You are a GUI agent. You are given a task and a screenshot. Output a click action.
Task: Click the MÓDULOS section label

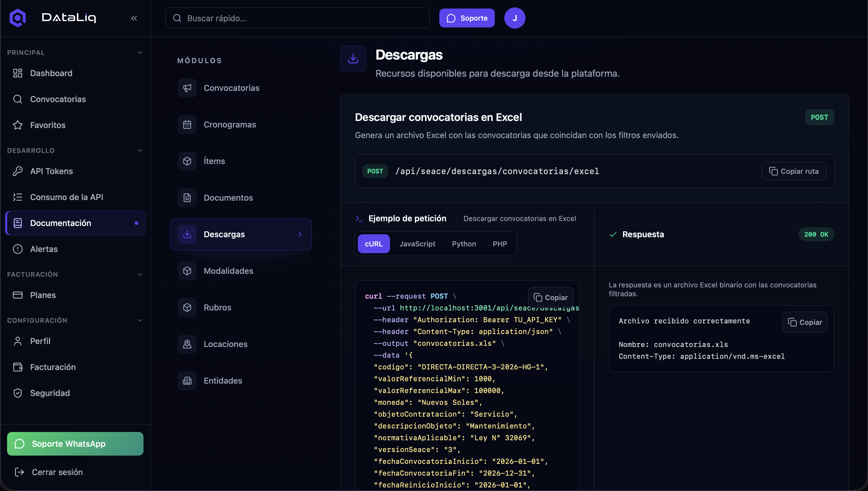pos(200,61)
